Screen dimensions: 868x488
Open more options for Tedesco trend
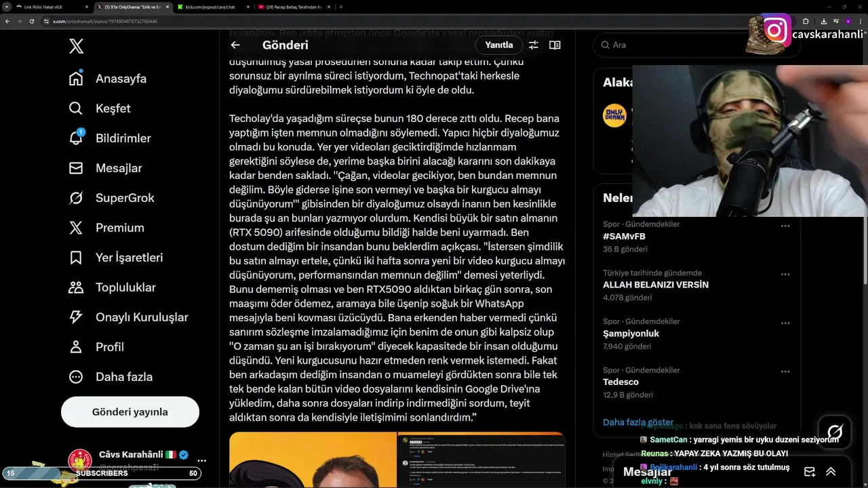coord(785,372)
